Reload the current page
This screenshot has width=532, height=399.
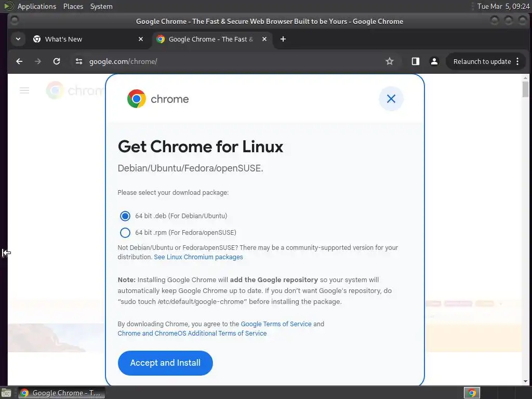[57, 61]
